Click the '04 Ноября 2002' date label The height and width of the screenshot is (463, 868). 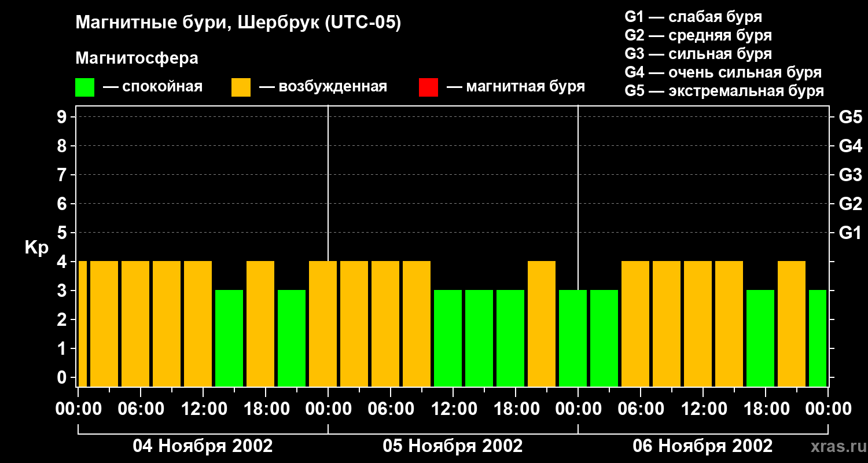coord(203,446)
